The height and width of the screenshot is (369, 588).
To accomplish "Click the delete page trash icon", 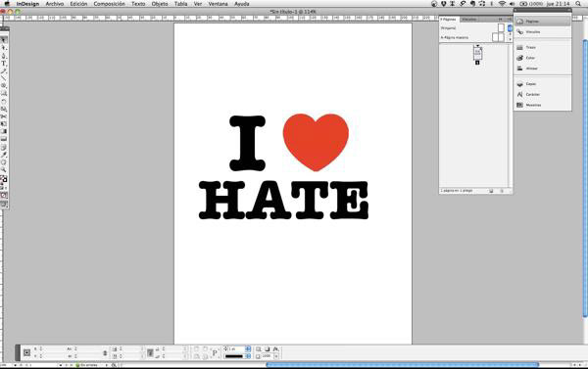I will 502,191.
